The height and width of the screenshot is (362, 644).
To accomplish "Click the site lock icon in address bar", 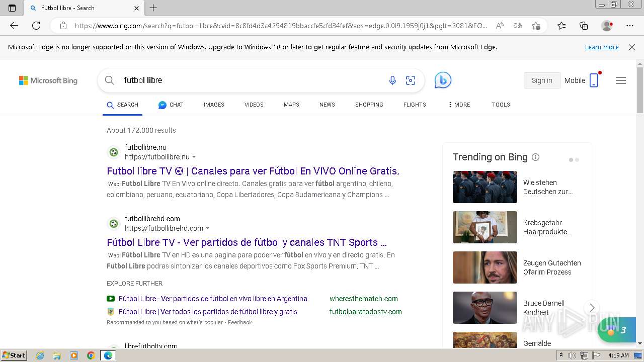I will tap(63, 26).
